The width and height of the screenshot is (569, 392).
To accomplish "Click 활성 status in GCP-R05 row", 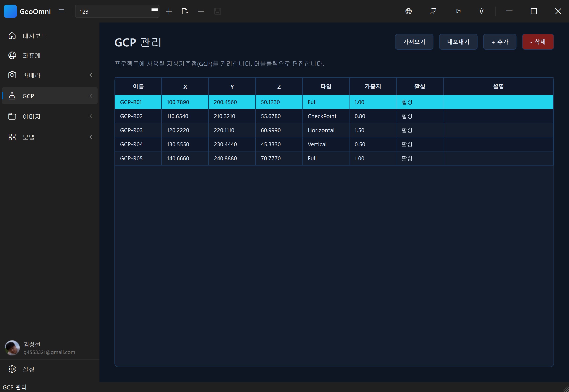I will pos(407,158).
